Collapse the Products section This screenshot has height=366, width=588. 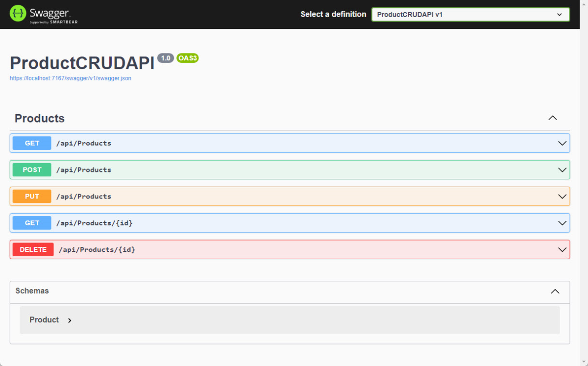tap(553, 118)
